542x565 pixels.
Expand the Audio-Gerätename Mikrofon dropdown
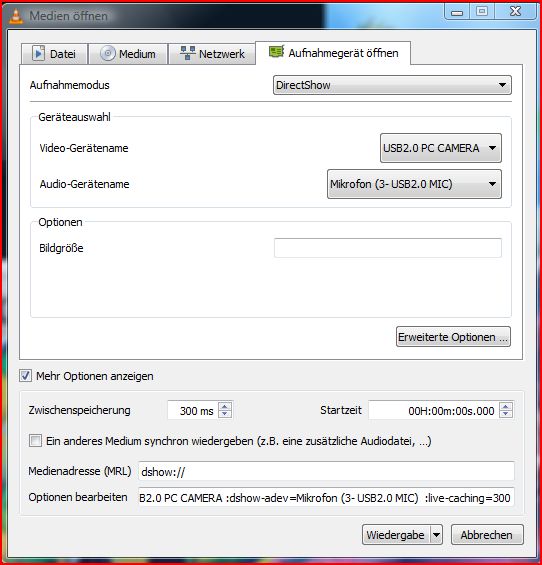(x=414, y=184)
